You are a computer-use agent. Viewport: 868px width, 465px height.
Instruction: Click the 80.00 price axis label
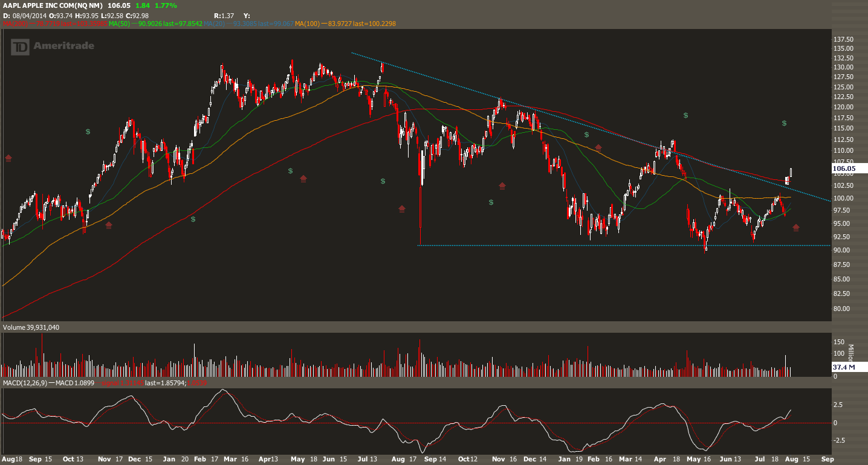[842, 309]
